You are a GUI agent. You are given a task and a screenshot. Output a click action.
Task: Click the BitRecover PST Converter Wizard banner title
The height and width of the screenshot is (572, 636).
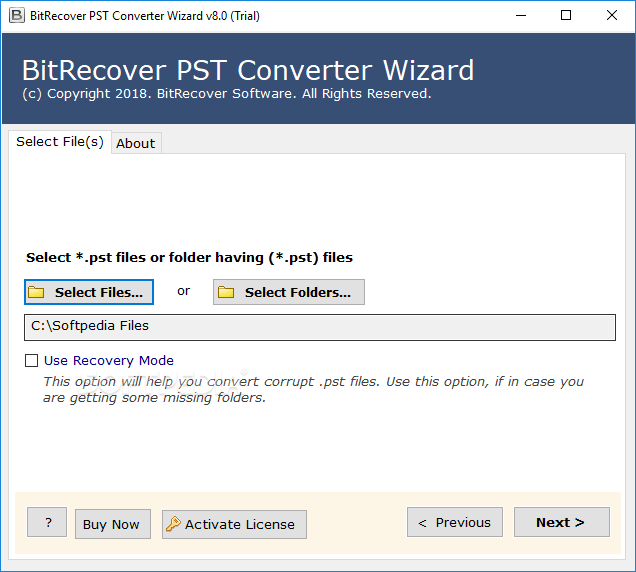click(248, 70)
